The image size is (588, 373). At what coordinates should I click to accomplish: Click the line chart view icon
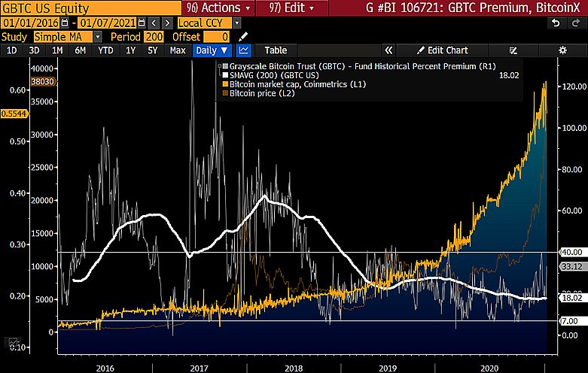pos(244,50)
